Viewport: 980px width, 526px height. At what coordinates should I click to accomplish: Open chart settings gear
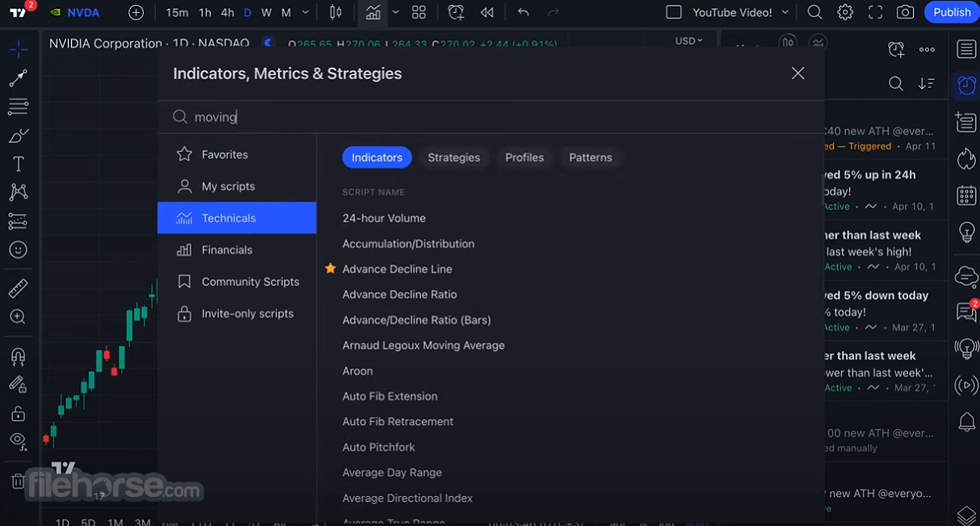point(845,12)
